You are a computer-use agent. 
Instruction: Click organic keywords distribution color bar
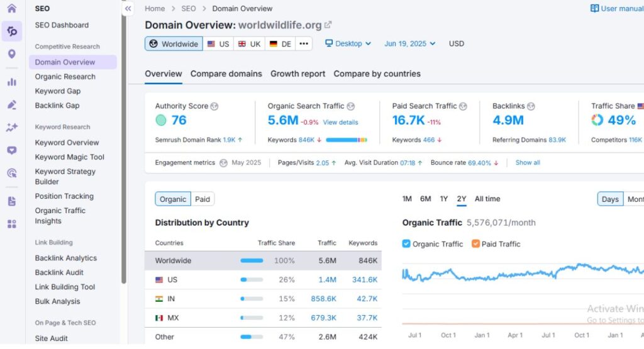coord(347,140)
